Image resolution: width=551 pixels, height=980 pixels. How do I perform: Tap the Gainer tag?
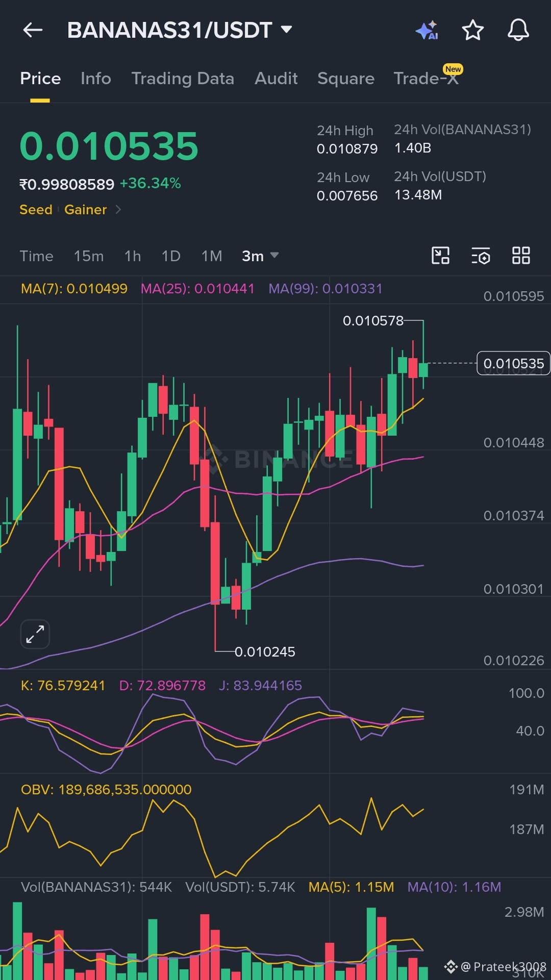click(x=86, y=210)
